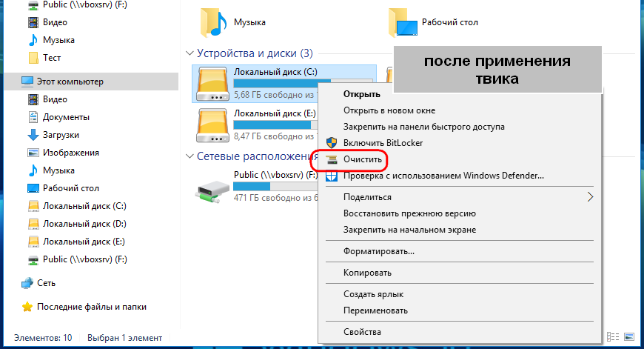The width and height of the screenshot is (644, 349).
Task: Click the Загрузки blue arrow icon
Action: pos(33,135)
